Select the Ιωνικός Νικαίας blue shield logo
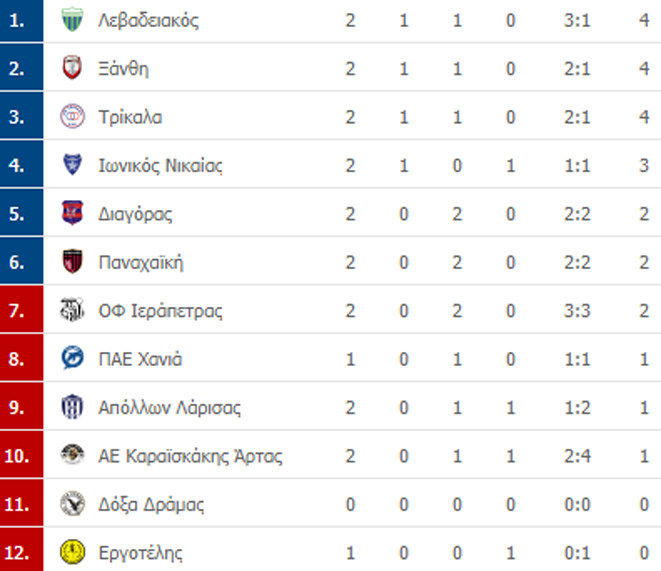This screenshot has width=661, height=571. 72,164
